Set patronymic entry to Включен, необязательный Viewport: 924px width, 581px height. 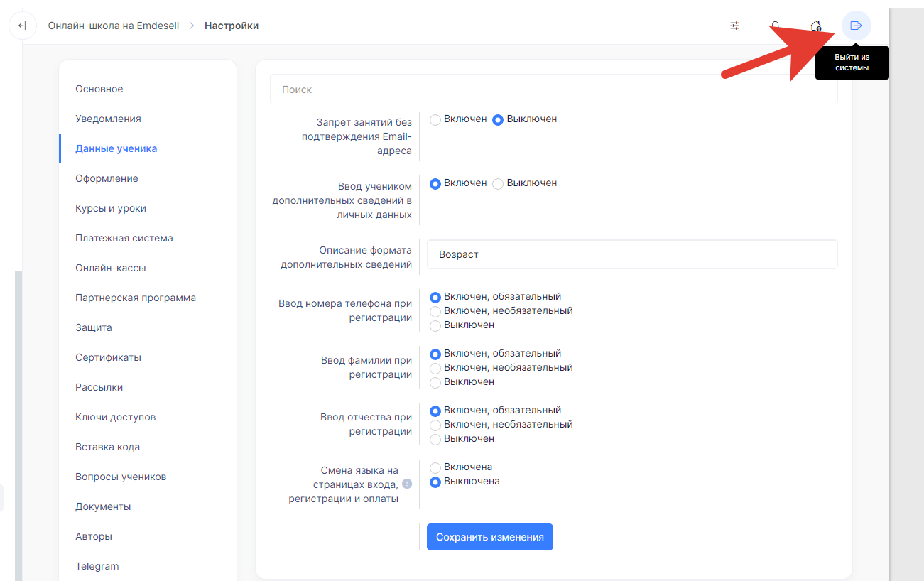pyautogui.click(x=435, y=425)
